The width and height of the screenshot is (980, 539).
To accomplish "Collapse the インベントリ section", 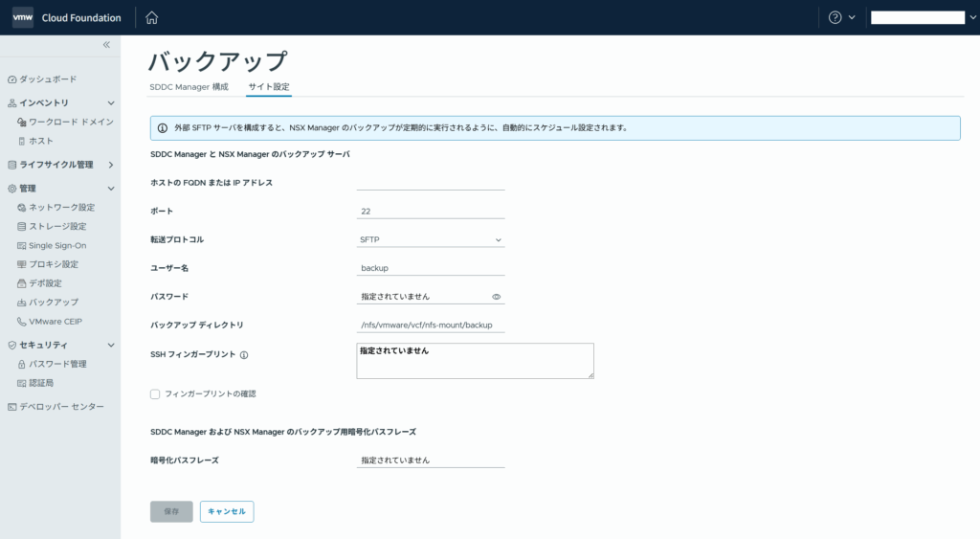I will [x=111, y=102].
